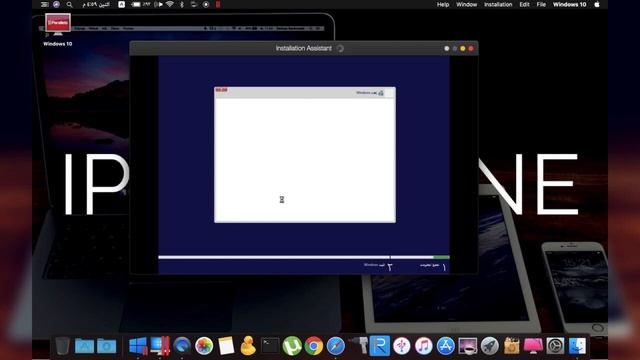Click the Bluetooth status icon

182,4
